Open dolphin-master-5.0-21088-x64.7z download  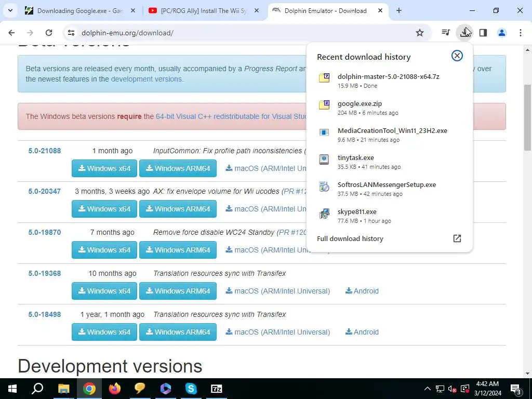point(390,81)
